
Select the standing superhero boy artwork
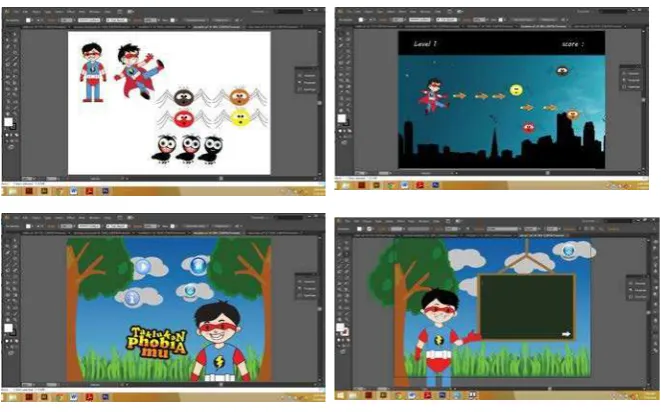click(92, 72)
